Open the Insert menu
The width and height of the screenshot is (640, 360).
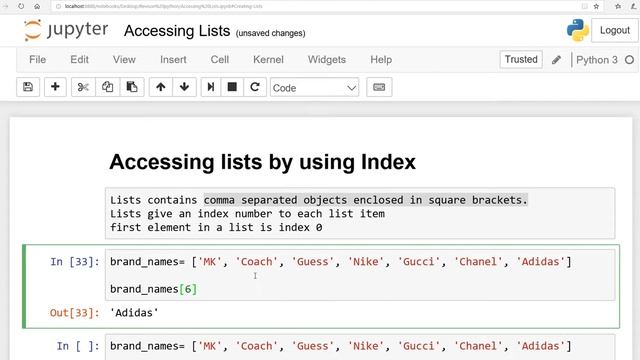(x=173, y=60)
